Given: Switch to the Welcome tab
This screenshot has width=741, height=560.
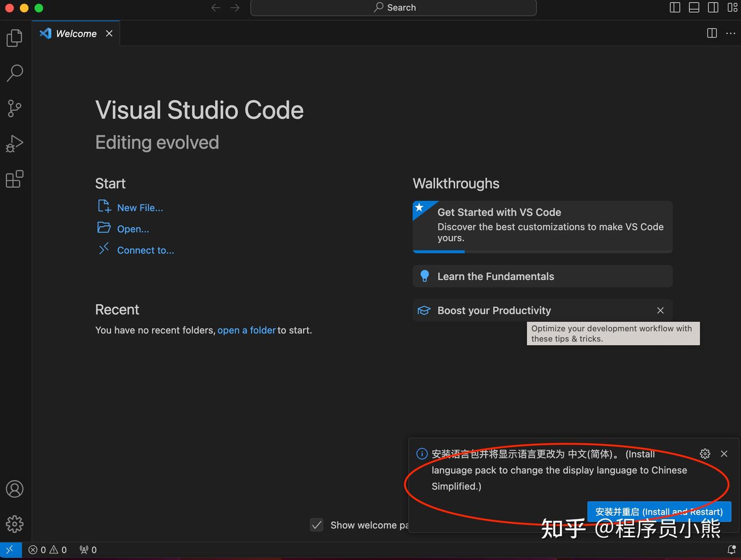Looking at the screenshot, I should pyautogui.click(x=75, y=33).
